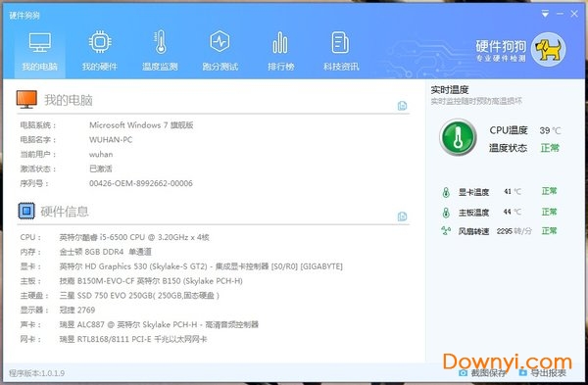Screen dimensions: 588x385
Task: Click the HD Graphics 530 graphics card entry
Action: pyautogui.click(x=201, y=266)
